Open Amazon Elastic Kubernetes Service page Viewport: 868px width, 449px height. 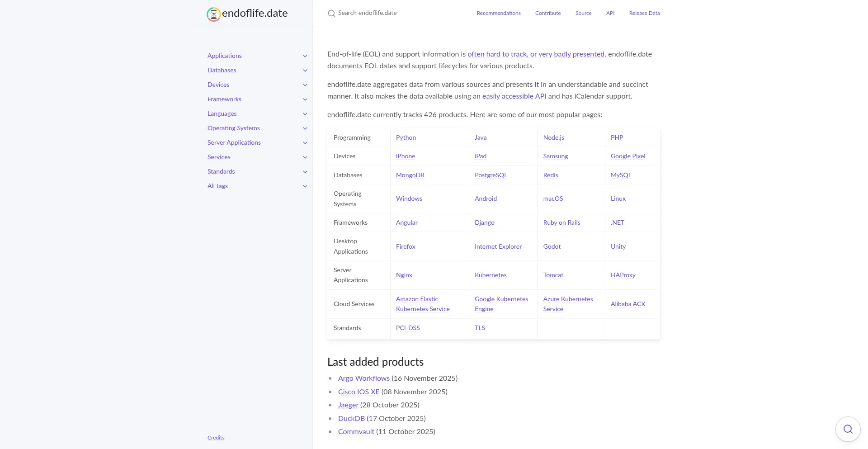click(423, 304)
